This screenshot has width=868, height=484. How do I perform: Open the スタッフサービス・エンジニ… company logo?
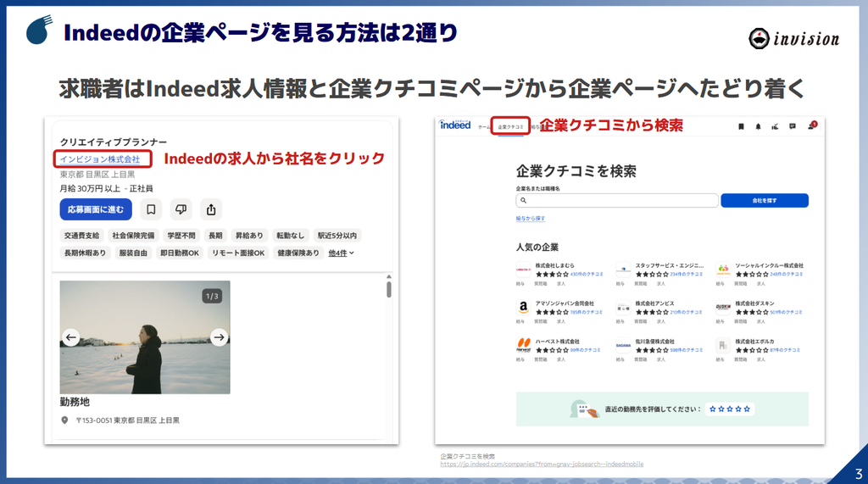point(623,270)
